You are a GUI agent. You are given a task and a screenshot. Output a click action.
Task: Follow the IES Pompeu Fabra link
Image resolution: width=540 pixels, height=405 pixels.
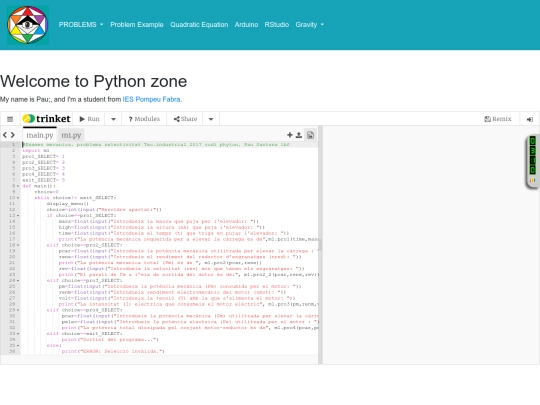tap(152, 99)
